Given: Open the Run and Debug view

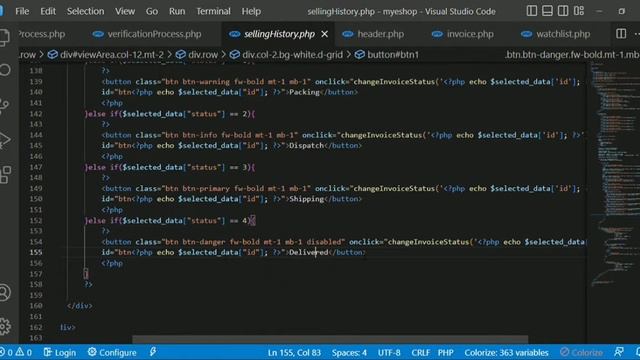Looking at the screenshot, I should point(4,140).
